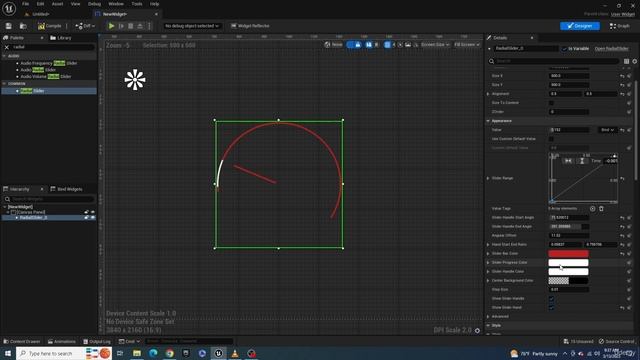Start play simulation with green arrow
640x360 pixels.
click(x=111, y=26)
